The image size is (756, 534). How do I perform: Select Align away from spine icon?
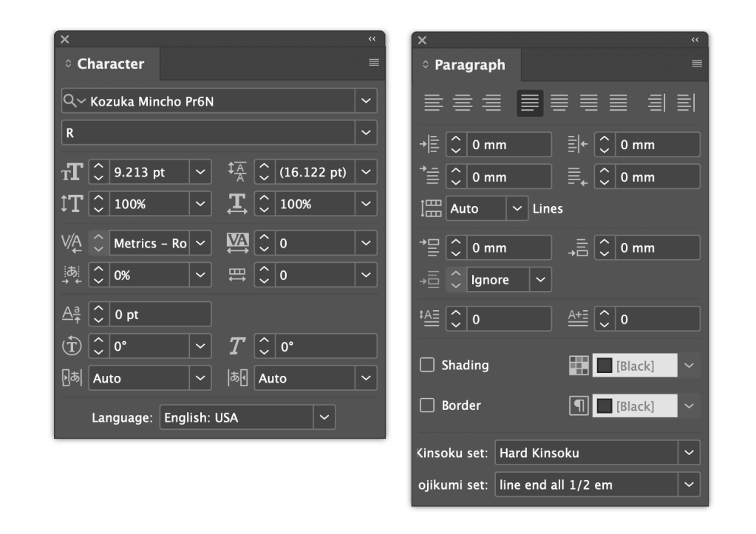(685, 103)
